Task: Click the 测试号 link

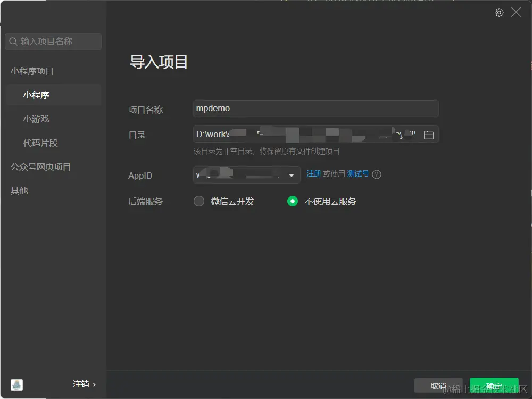Action: [x=358, y=174]
